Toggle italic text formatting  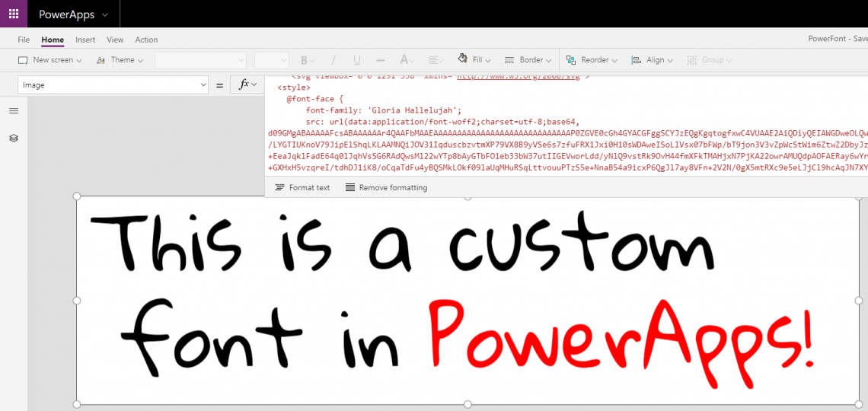(331, 60)
